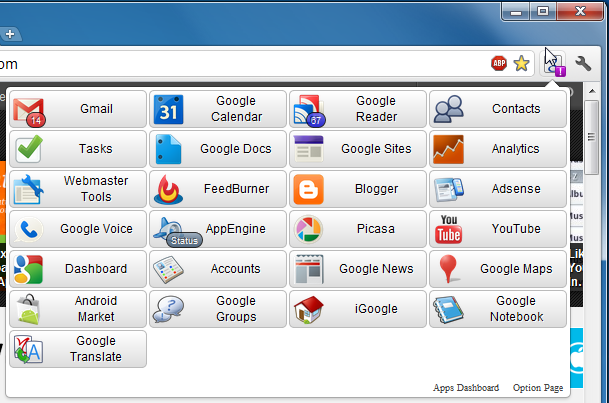609x403 pixels.
Task: Open AppEngine shortcut
Action: coord(218,229)
